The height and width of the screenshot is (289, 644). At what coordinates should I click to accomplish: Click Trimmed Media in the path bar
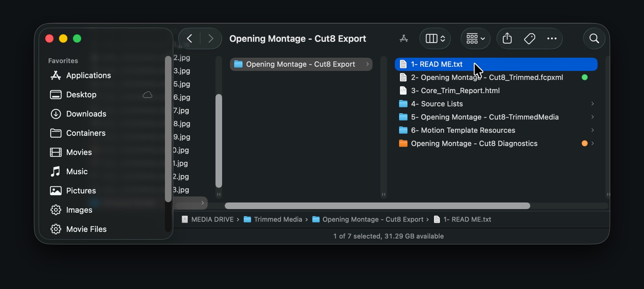tap(273, 219)
